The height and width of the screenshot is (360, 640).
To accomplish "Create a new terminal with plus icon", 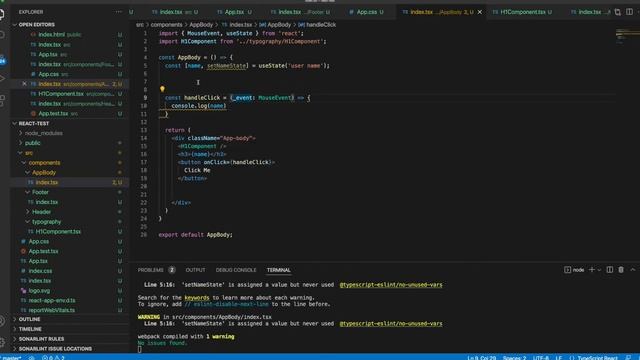I will point(591,270).
